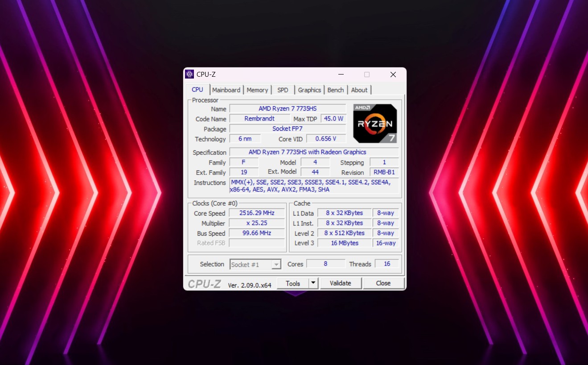588x365 pixels.
Task: Click the Model value 4
Action: point(315,162)
